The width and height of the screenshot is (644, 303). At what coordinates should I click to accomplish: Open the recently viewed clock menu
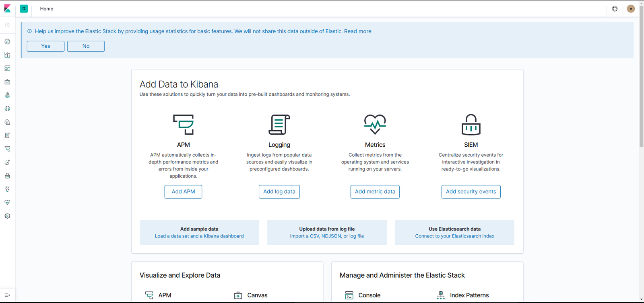point(7,25)
